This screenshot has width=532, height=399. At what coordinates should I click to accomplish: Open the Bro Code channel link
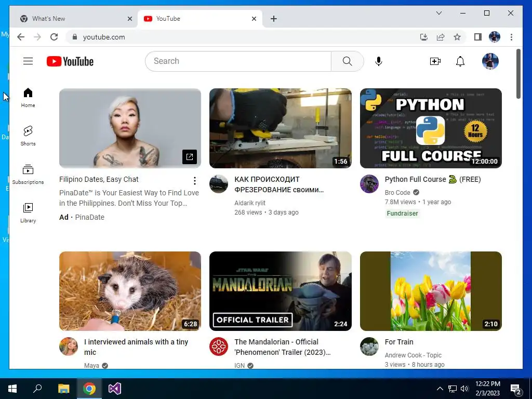tap(397, 192)
